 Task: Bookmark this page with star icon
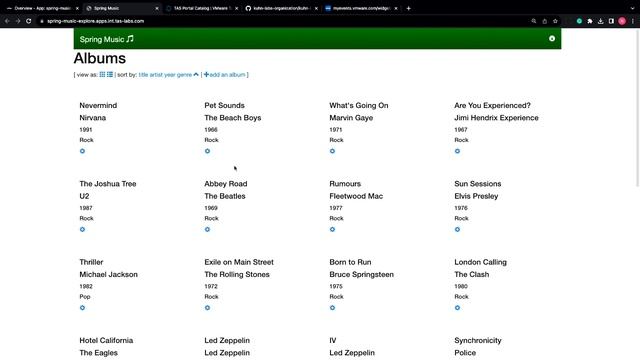[x=555, y=21]
